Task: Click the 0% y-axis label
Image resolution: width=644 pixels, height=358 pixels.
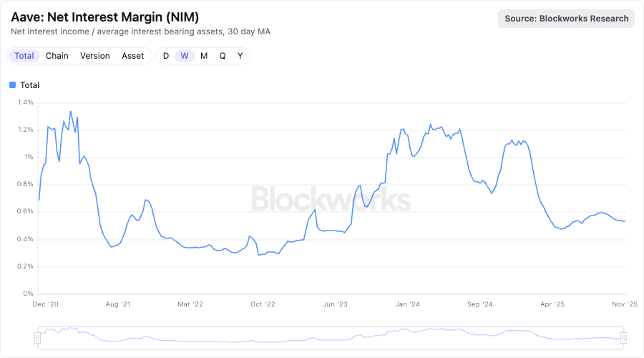Action: pyautogui.click(x=29, y=294)
